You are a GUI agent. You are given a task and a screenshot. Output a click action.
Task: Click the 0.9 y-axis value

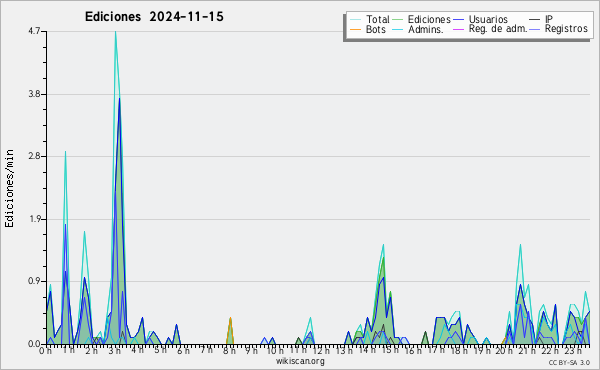tap(34, 281)
